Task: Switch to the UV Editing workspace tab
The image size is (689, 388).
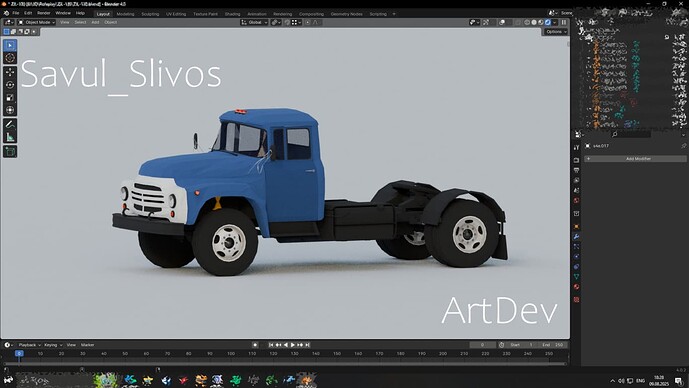Action: pos(176,14)
